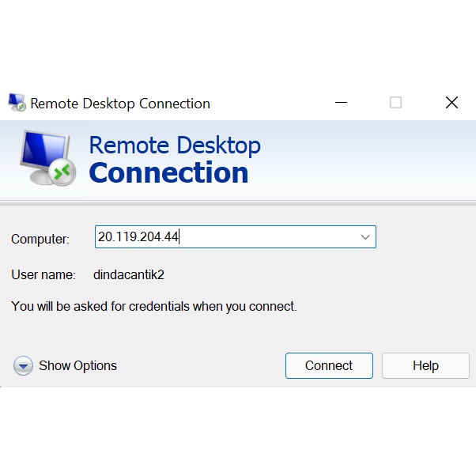Open the Help button
This screenshot has width=476, height=476.
click(425, 365)
